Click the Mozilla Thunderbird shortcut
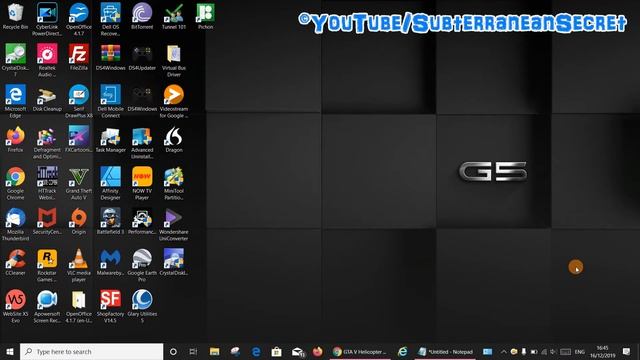Screen dimensions: 640x360 tap(15, 224)
